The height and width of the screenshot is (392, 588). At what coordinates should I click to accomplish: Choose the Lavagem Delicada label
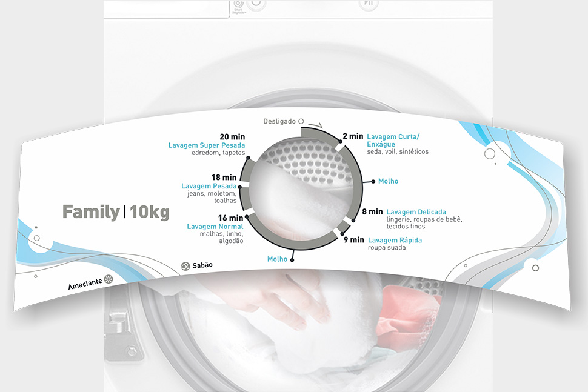click(x=416, y=212)
